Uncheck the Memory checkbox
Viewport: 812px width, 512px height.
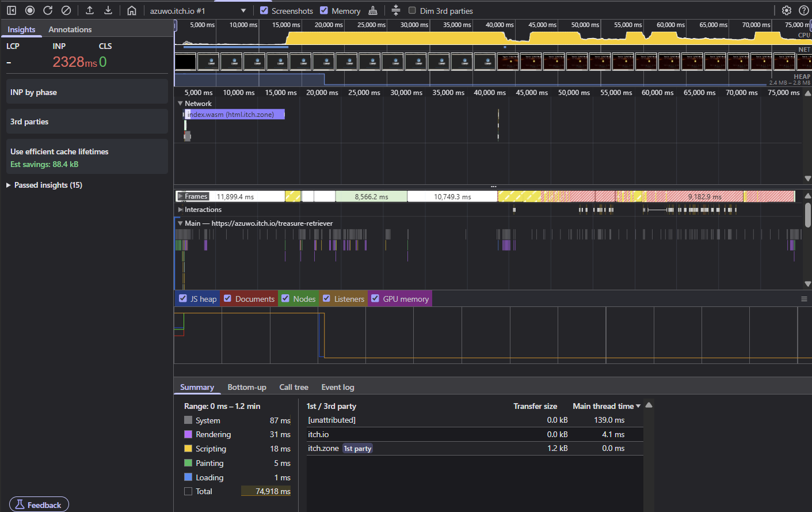coord(324,10)
